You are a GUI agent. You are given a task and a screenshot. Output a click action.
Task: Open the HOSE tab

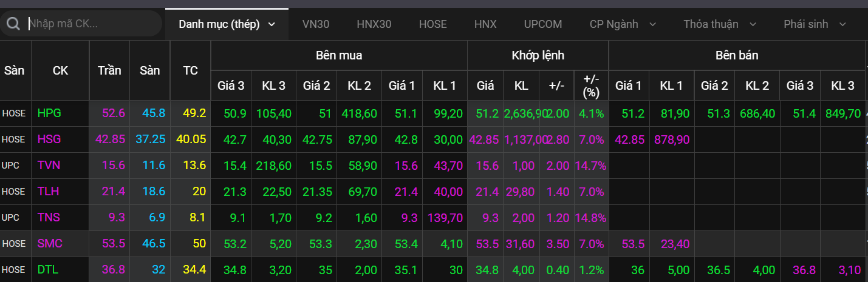point(432,24)
